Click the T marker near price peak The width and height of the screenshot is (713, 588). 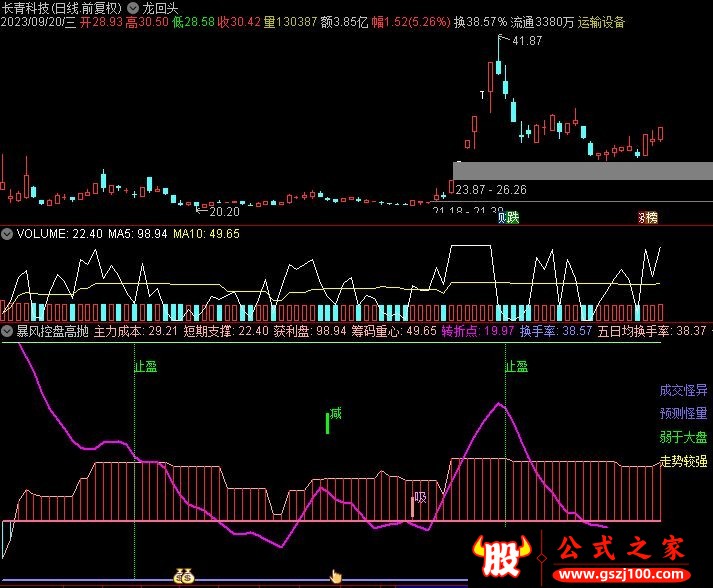point(482,95)
